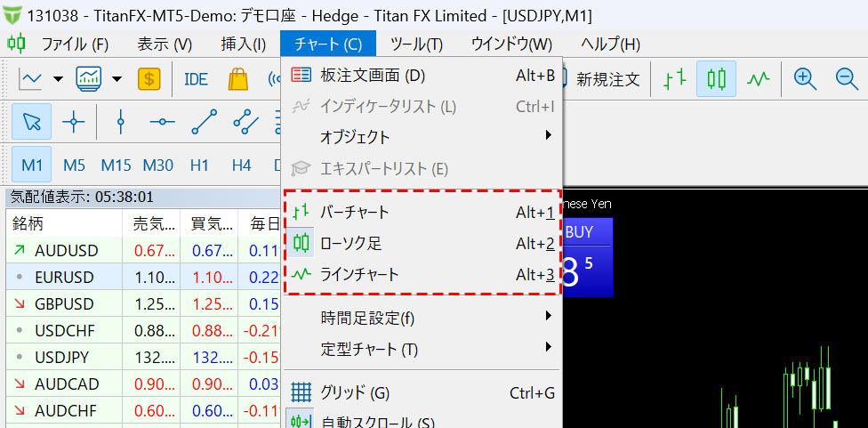Switch to M1 timeframe
The height and width of the screenshot is (428, 868).
click(x=31, y=165)
